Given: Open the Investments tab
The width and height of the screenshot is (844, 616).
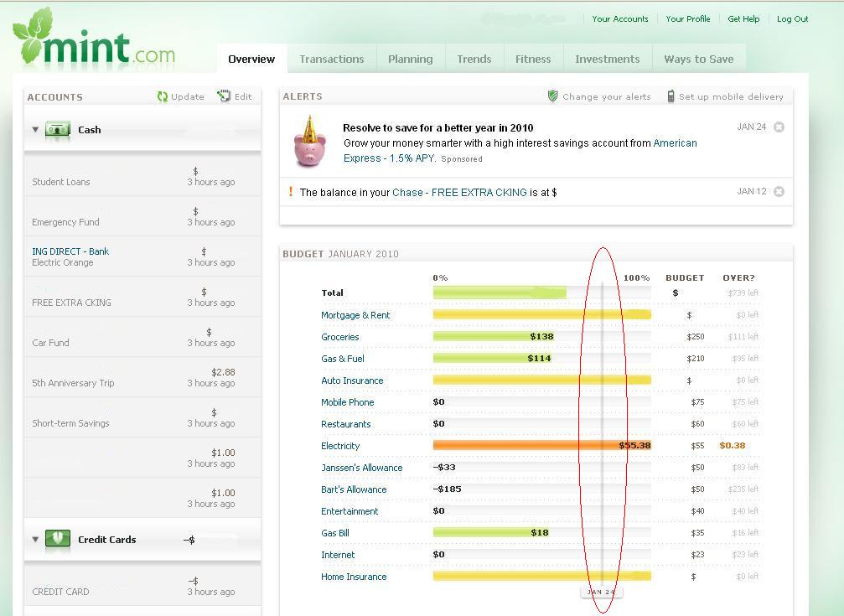Looking at the screenshot, I should click(607, 59).
